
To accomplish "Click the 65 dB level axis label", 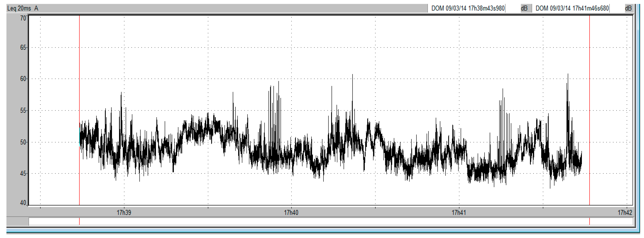I will 23,47.
